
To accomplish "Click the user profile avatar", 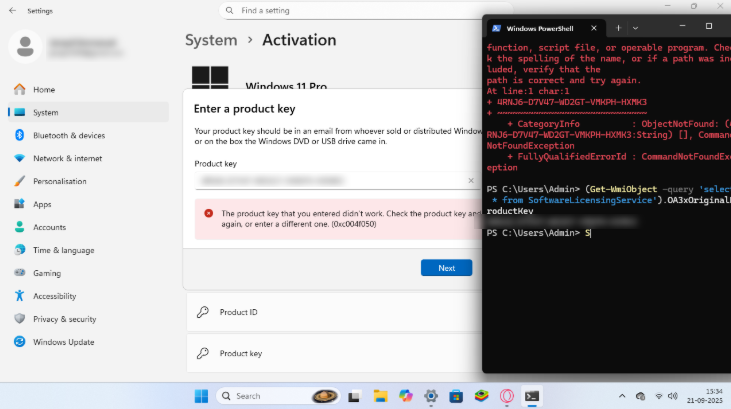I will pyautogui.click(x=25, y=47).
